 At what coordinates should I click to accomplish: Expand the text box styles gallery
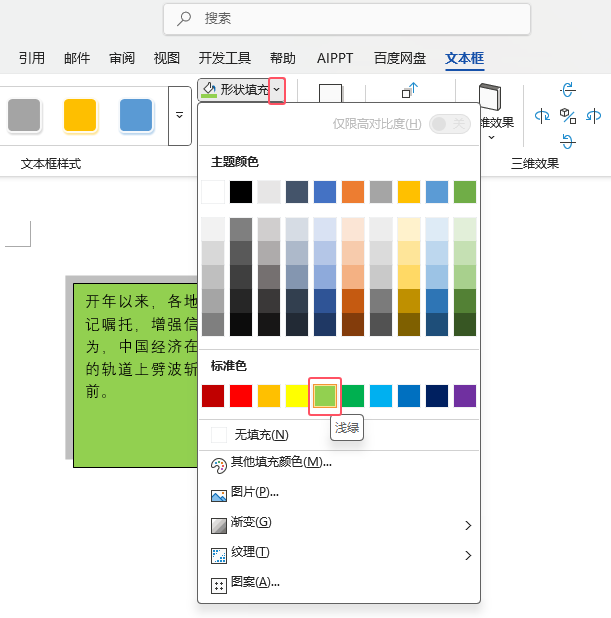point(180,116)
